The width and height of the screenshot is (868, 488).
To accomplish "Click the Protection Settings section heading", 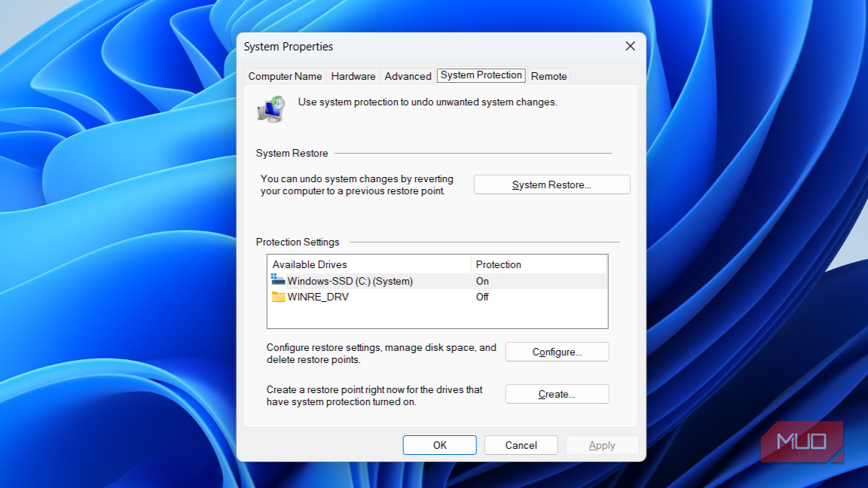I will [x=298, y=242].
